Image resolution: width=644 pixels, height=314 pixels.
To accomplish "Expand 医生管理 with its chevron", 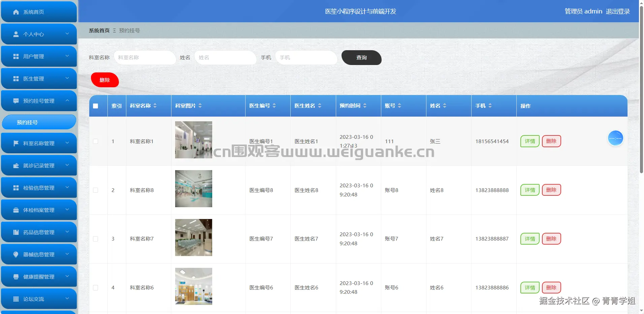I will 67,78.
